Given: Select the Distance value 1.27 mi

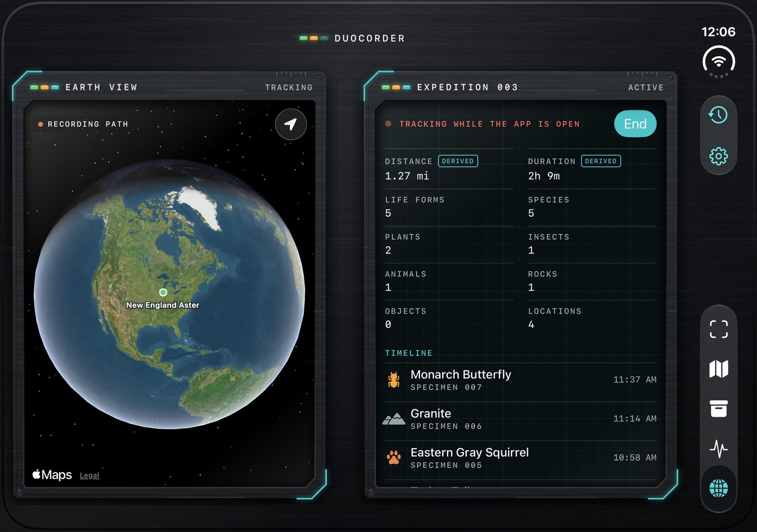Looking at the screenshot, I should pyautogui.click(x=407, y=176).
